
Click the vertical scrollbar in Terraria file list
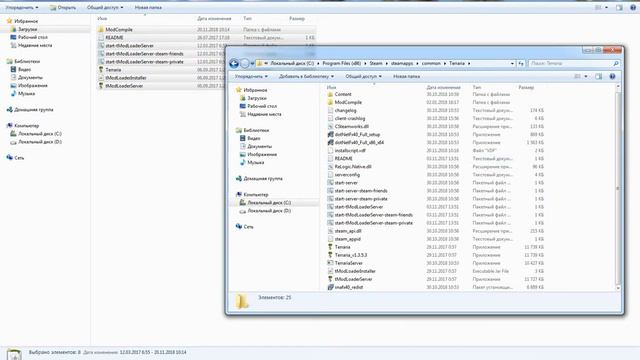(x=618, y=188)
